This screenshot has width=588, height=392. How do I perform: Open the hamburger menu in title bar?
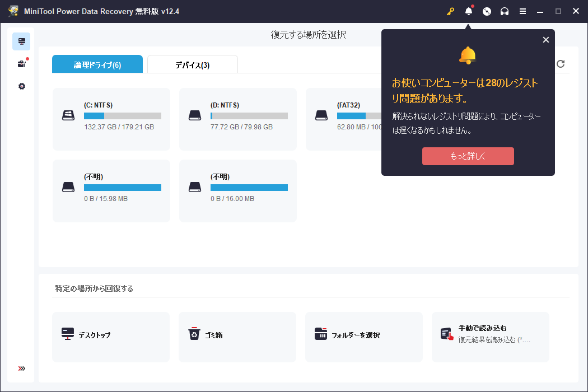click(522, 11)
